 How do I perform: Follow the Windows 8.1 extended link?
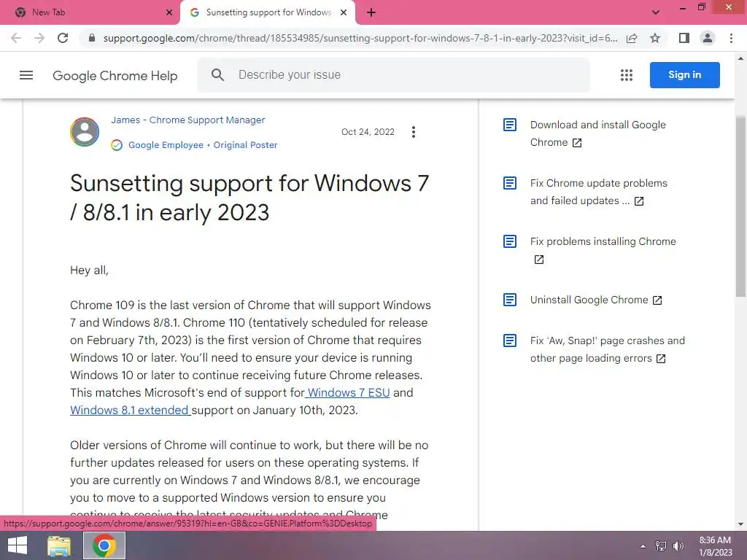tap(130, 410)
